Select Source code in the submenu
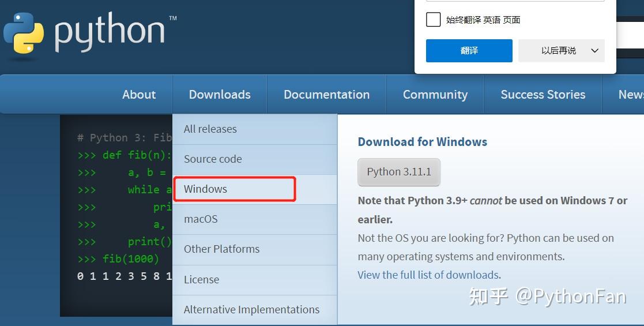Screen dimensions: 644x326 coord(213,159)
